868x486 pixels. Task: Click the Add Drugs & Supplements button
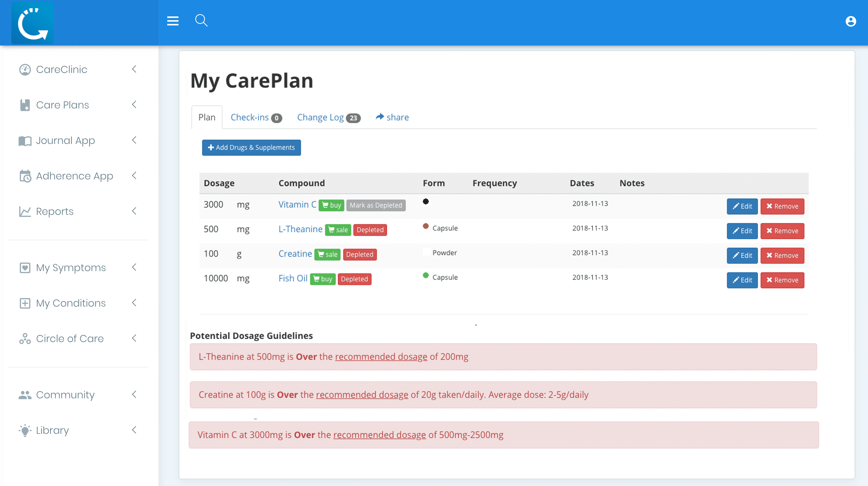pos(251,147)
